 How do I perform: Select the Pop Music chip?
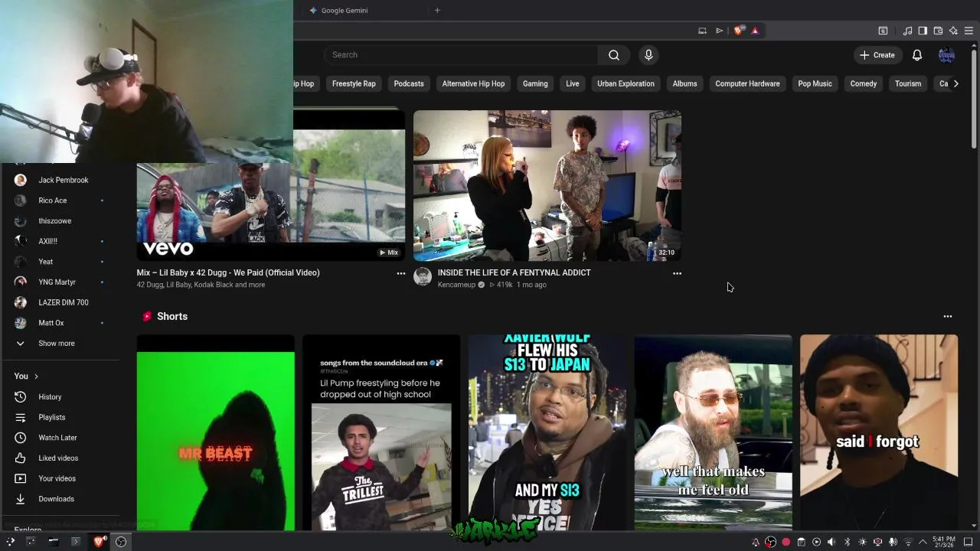[815, 83]
